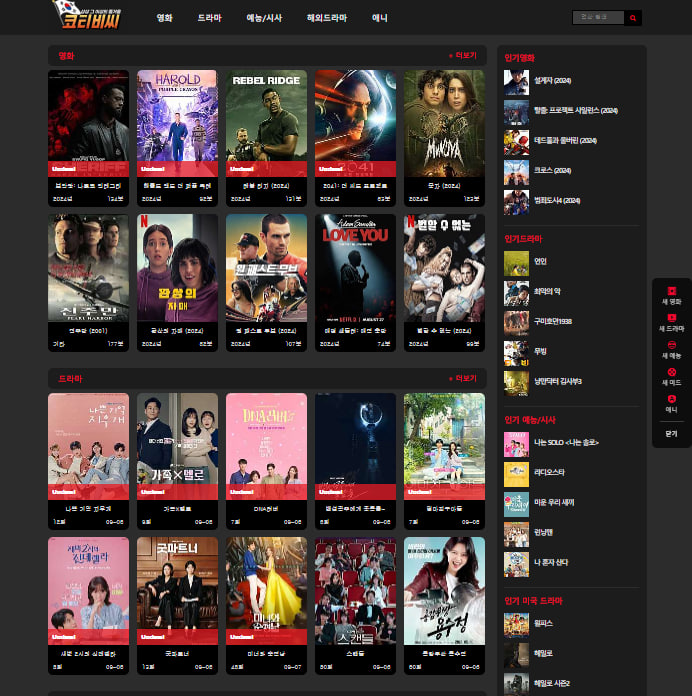The width and height of the screenshot is (692, 696).
Task: Select 연인 in popular dramas
Action: [x=540, y=261]
